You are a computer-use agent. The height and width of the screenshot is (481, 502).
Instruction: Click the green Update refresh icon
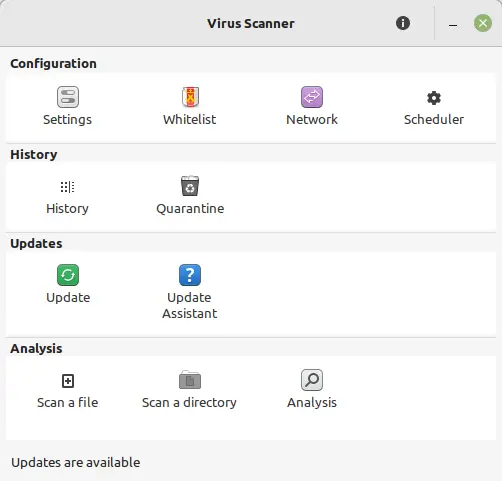(68, 275)
